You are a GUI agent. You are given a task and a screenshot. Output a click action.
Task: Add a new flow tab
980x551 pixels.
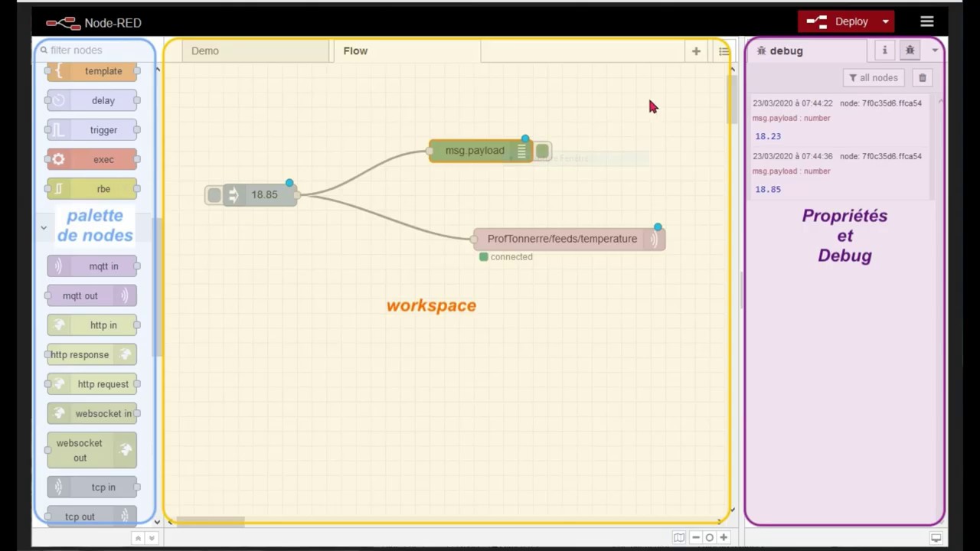coord(696,51)
